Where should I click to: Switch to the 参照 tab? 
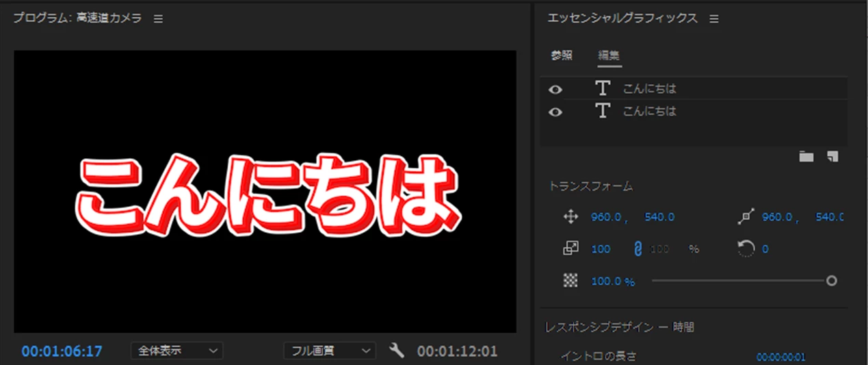tap(562, 56)
